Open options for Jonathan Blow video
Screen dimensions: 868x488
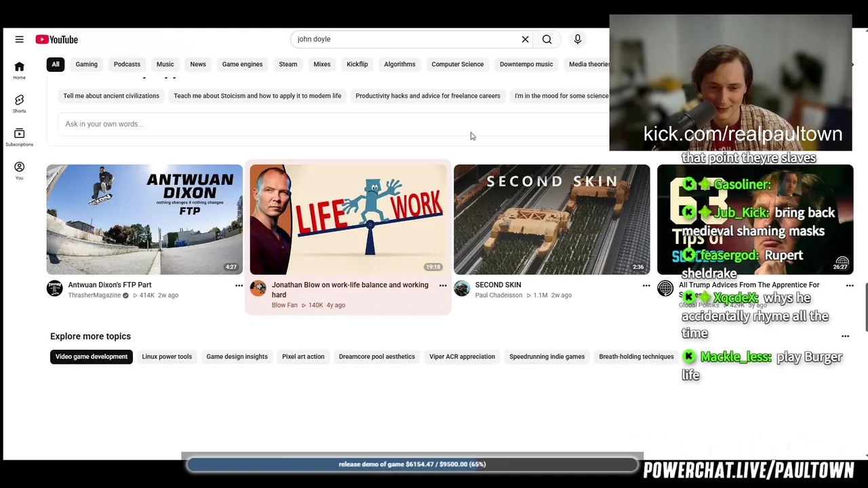pos(443,285)
